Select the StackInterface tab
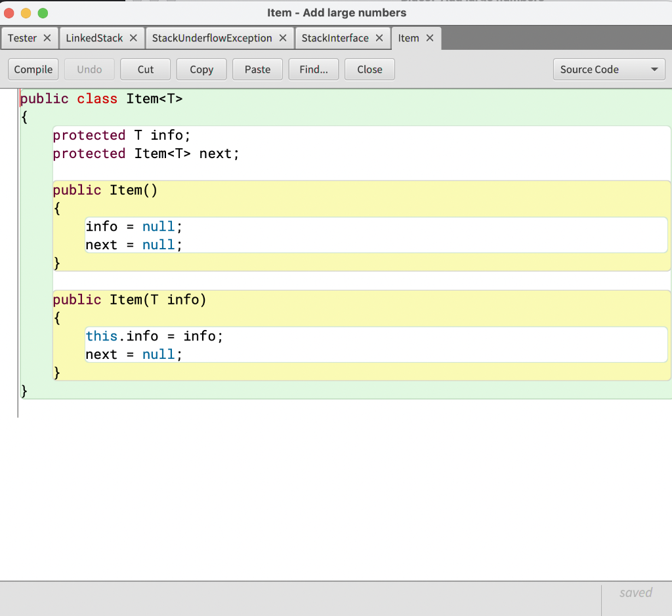 coord(337,37)
